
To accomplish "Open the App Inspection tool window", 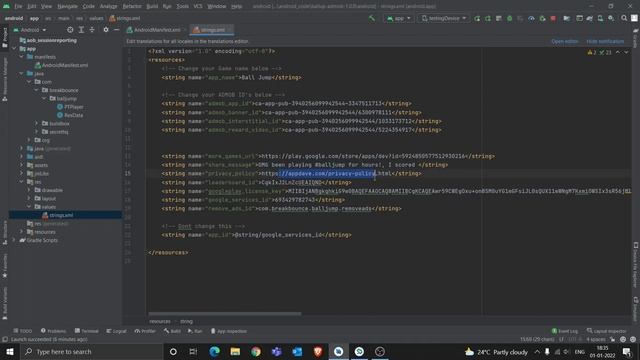I will coord(229,331).
